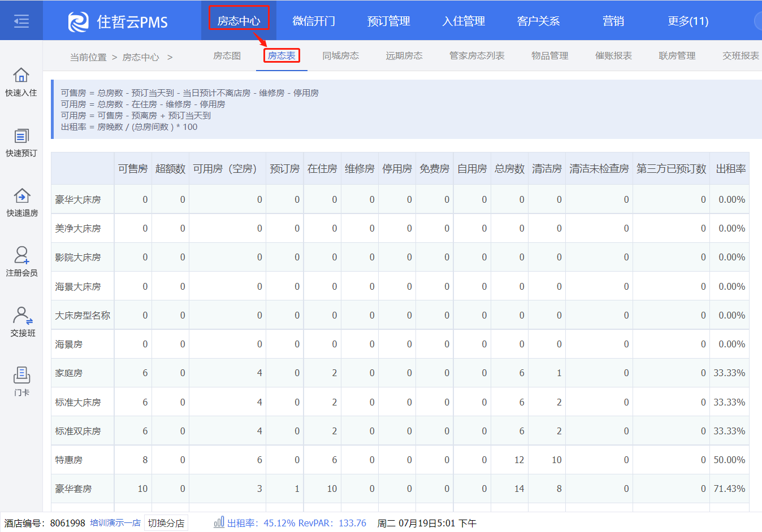Viewport: 762px width, 532px height.
Task: Open 注册会员 user-plus icon
Action: (21, 255)
